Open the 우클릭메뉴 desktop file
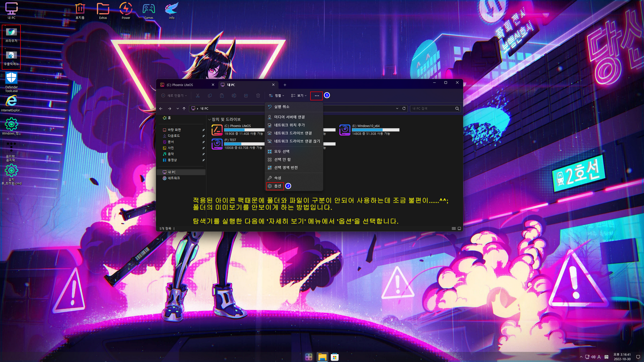644x362 pixels. click(x=11, y=58)
